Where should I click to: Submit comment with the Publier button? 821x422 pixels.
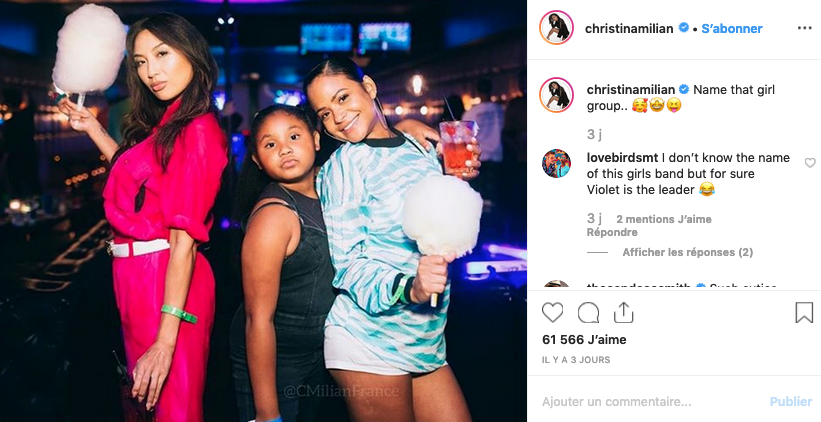coord(791,402)
